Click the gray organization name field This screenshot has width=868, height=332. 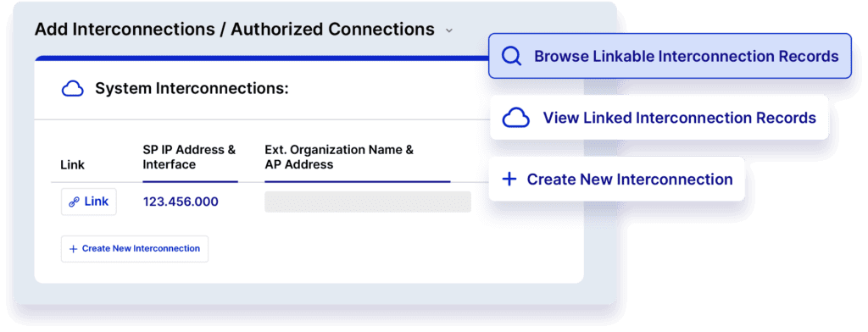(368, 202)
